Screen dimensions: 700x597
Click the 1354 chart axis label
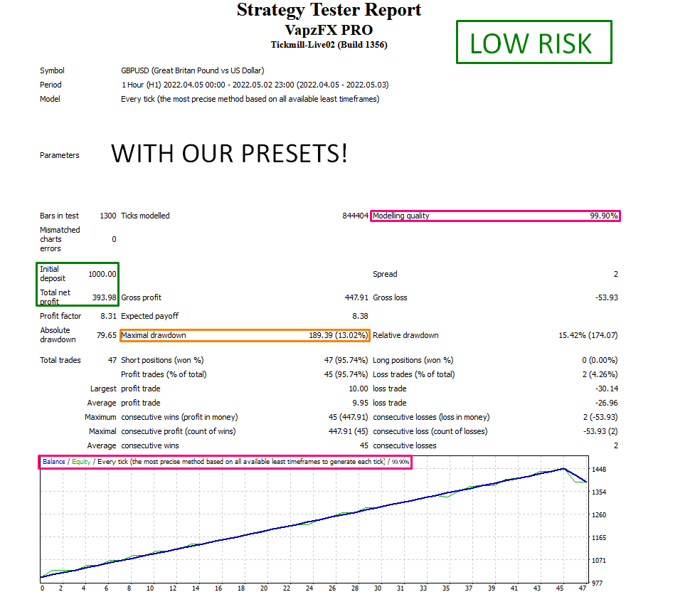[x=599, y=492]
